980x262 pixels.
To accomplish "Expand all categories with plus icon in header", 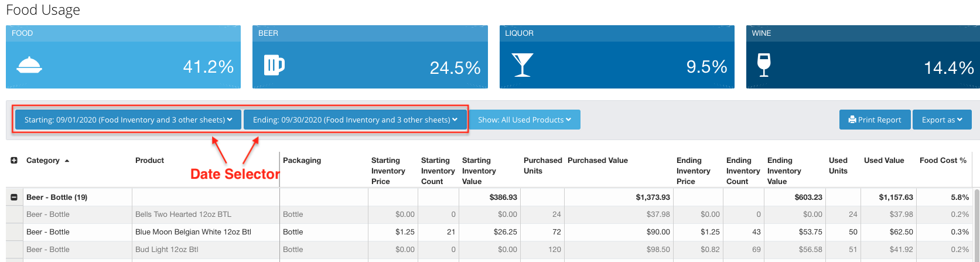I will 14,160.
